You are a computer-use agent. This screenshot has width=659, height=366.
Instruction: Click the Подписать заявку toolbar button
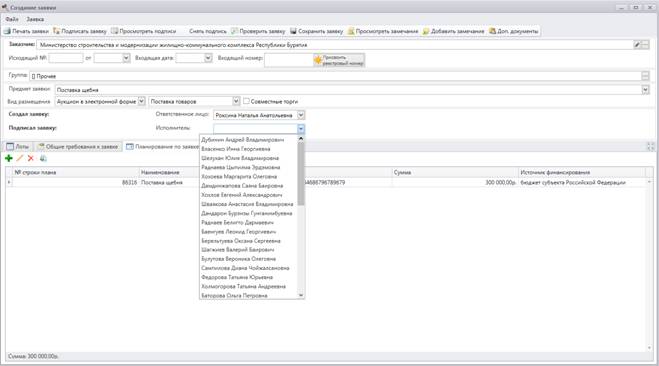pos(80,31)
